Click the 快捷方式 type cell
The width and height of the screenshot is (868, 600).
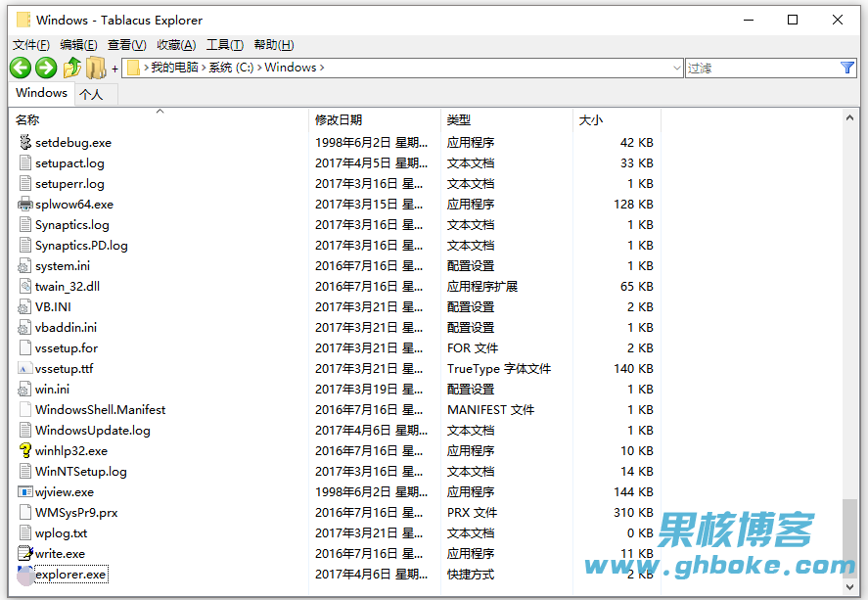pyautogui.click(x=471, y=574)
